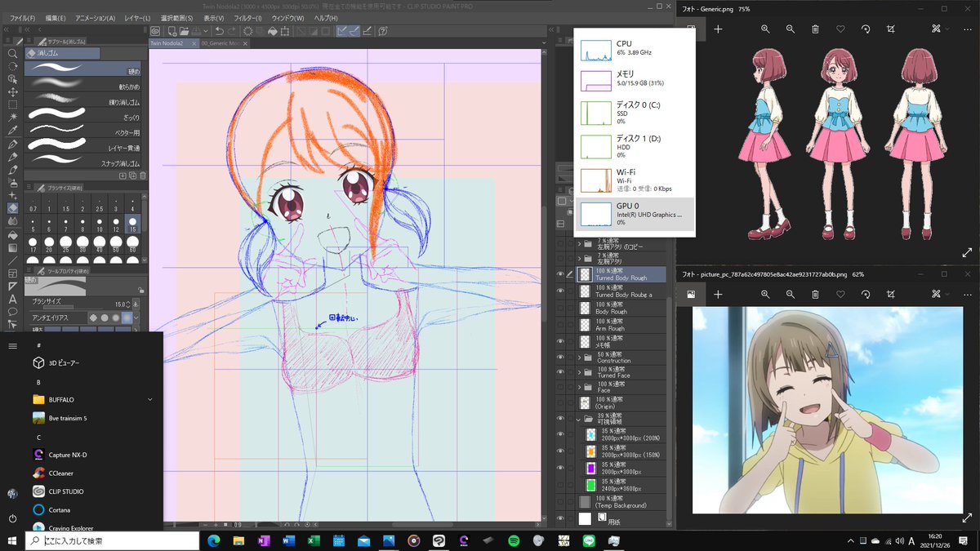This screenshot has height=551, width=980.
Task: Expand the Turned Face layer folder
Action: [581, 372]
